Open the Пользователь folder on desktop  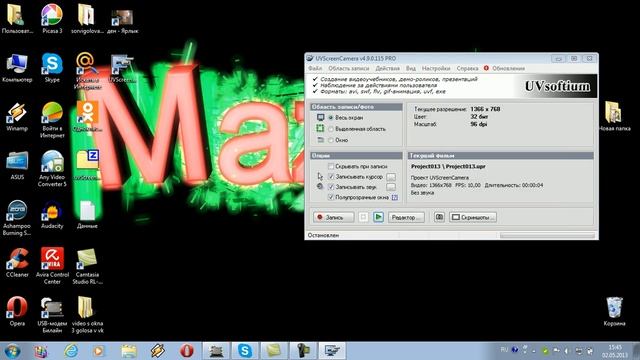(16, 18)
